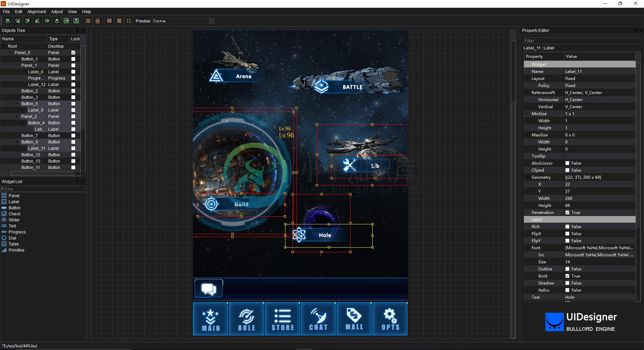Disable the Bold font checkbox
This screenshot has width=644, height=350.
[x=568, y=276]
